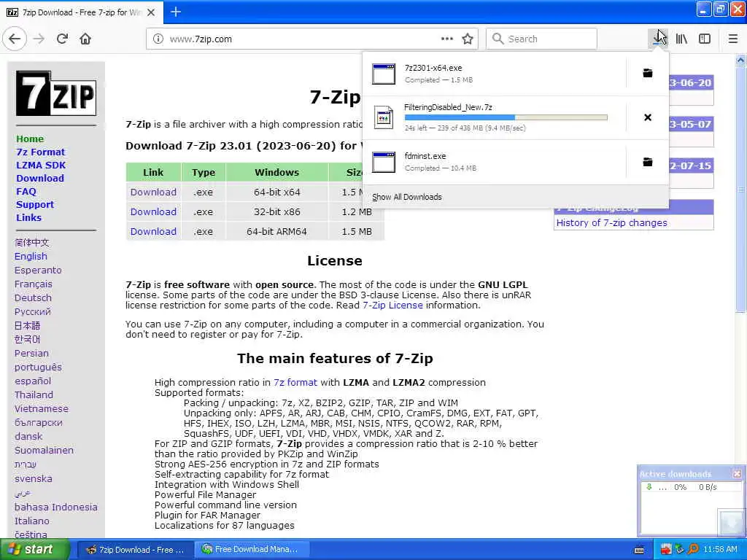Image resolution: width=747 pixels, height=560 pixels.
Task: Switch language to Русский
Action: click(32, 311)
